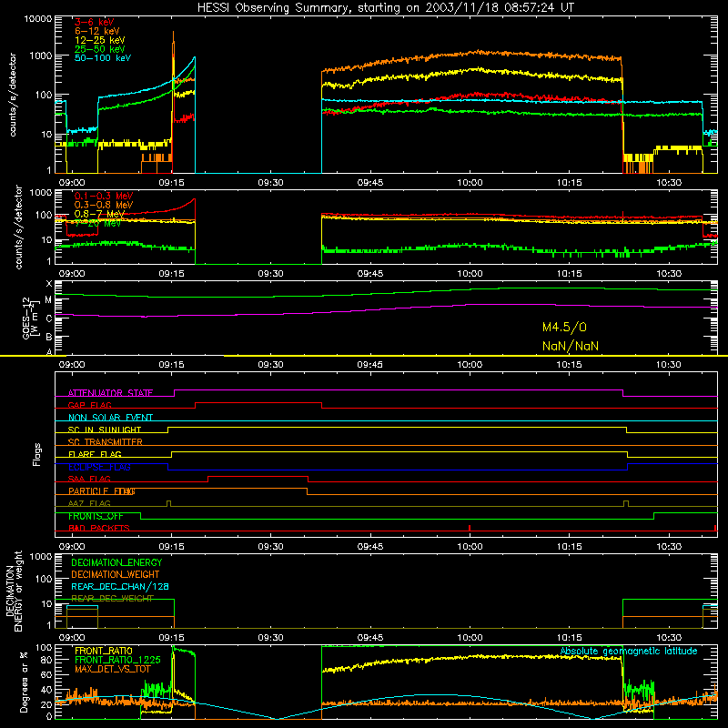Click "10:00" time label under Flags panel
Image resolution: width=728 pixels, height=728 pixels.
pyautogui.click(x=470, y=547)
